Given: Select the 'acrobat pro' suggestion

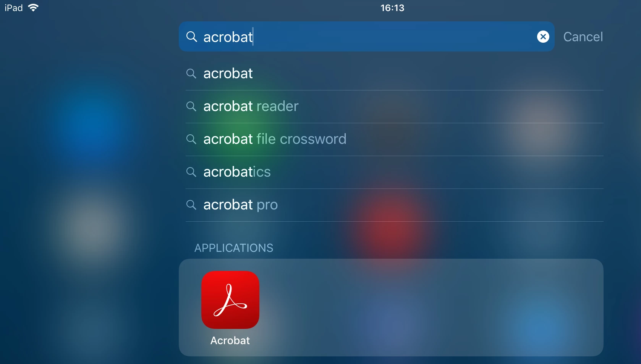Looking at the screenshot, I should coord(394,205).
